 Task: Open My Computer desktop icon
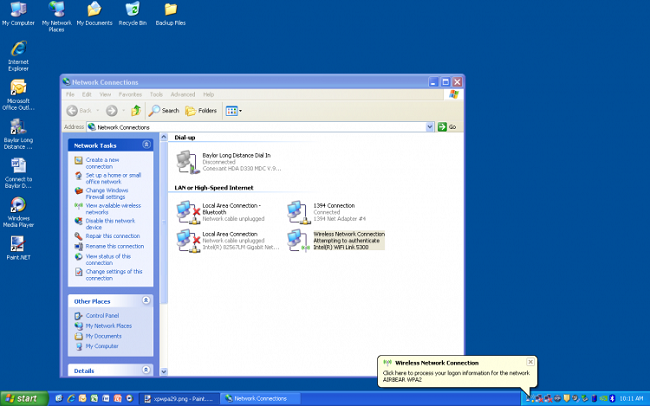pos(18,14)
